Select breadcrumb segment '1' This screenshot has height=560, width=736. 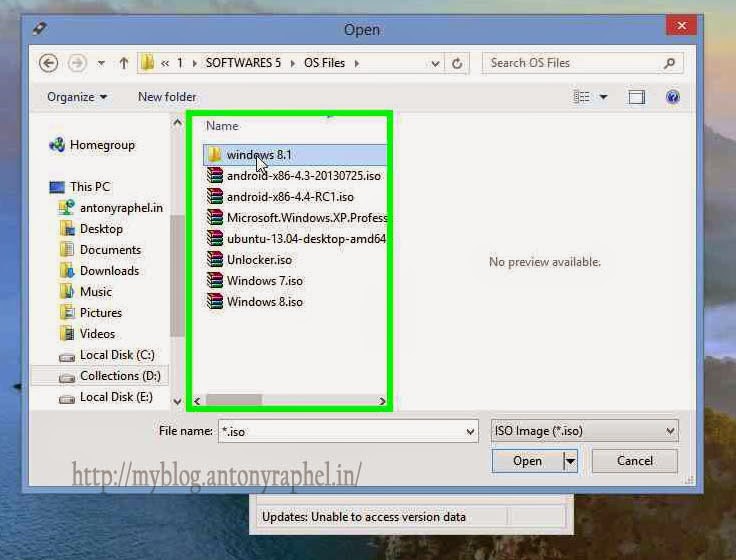point(180,63)
